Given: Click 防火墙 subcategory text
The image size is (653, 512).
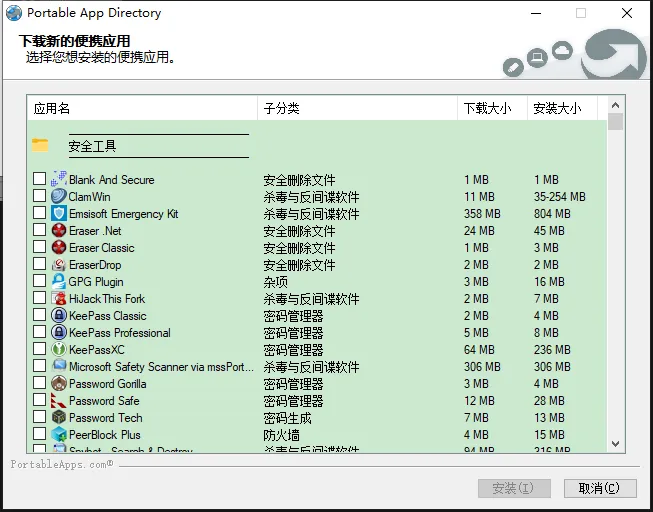Looking at the screenshot, I should (282, 435).
